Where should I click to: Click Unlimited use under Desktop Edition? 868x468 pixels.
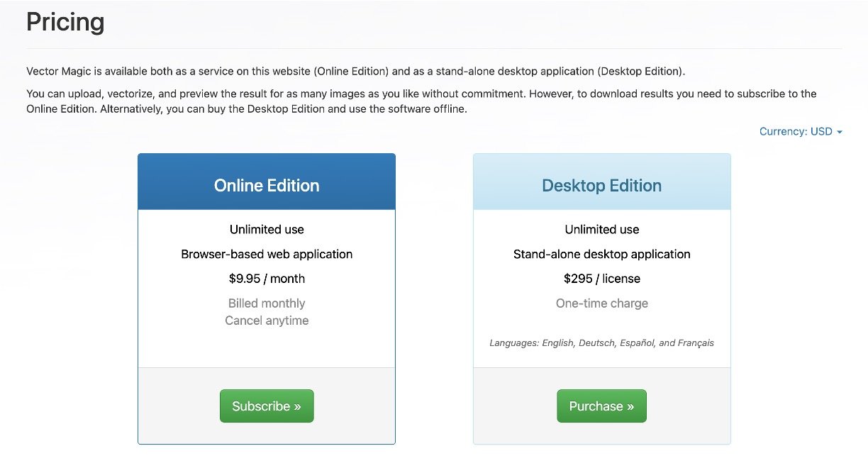(x=601, y=230)
